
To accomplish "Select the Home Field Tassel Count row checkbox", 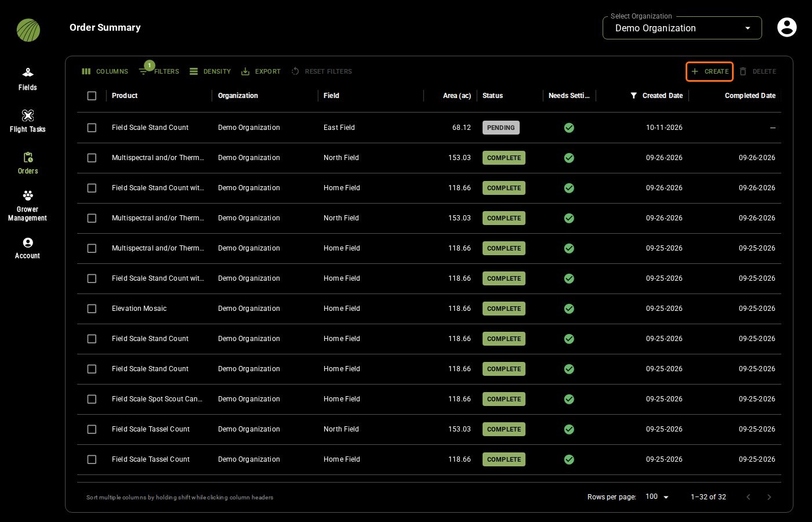I will [92, 459].
